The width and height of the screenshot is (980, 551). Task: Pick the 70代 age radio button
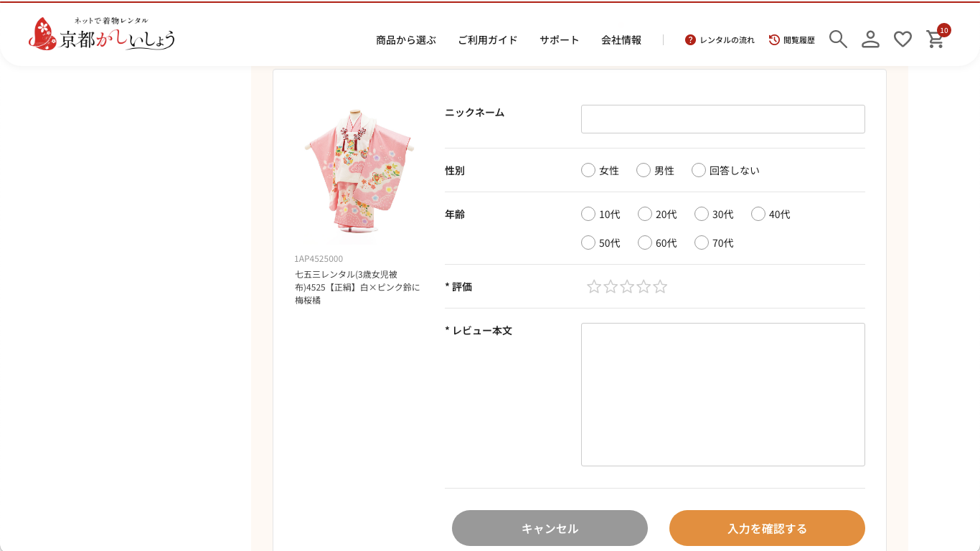click(x=702, y=242)
